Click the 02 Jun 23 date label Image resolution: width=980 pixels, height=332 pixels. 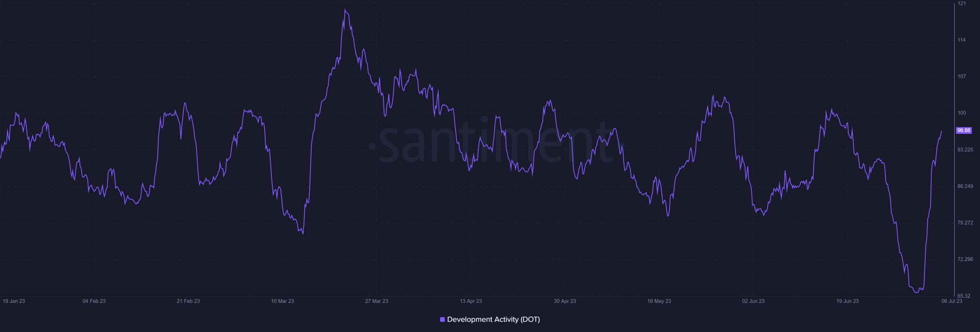tap(753, 301)
